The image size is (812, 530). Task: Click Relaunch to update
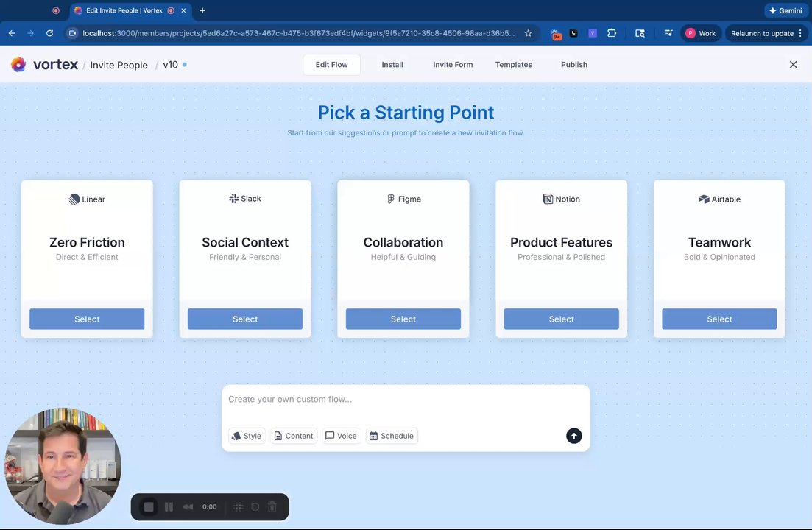(762, 33)
